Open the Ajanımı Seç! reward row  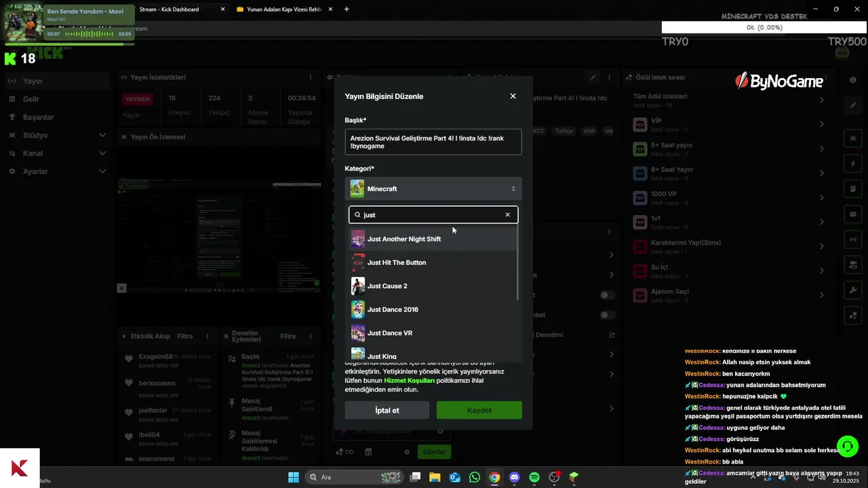[x=729, y=296]
